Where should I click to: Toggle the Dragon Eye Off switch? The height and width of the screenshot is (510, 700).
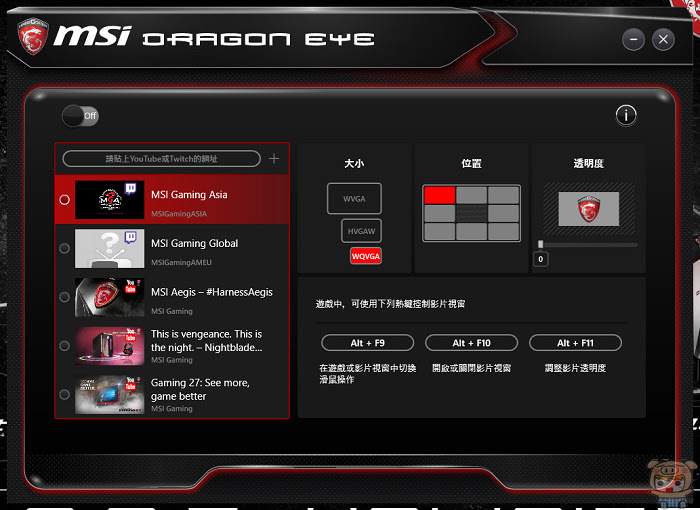pos(80,116)
